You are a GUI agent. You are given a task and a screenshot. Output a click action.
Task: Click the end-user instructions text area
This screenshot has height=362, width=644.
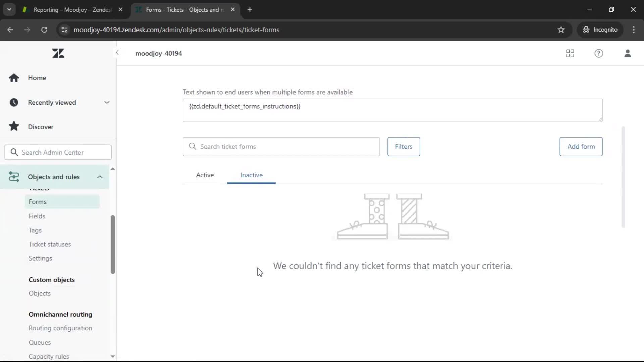click(392, 110)
